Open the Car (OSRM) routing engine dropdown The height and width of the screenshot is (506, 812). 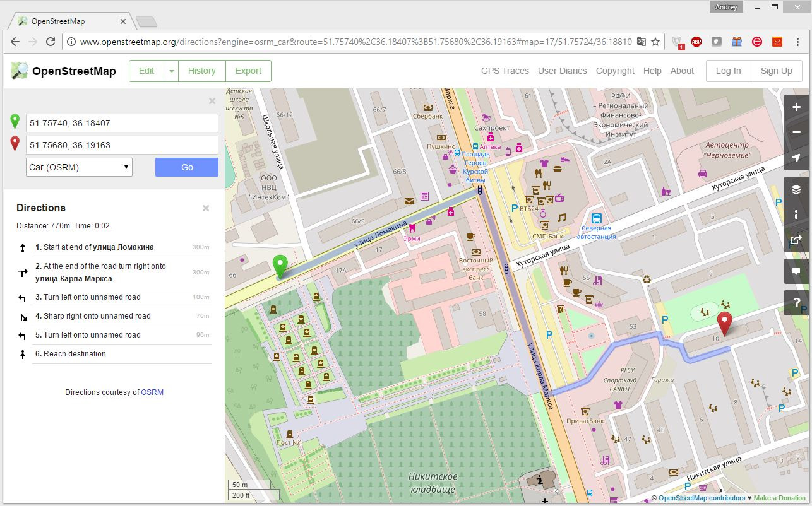(79, 167)
